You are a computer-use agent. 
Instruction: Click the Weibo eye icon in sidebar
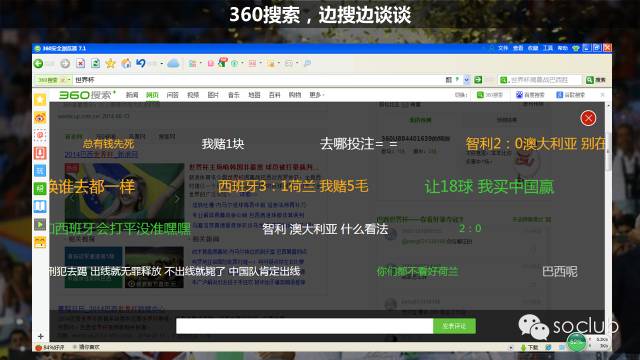pos(40,118)
